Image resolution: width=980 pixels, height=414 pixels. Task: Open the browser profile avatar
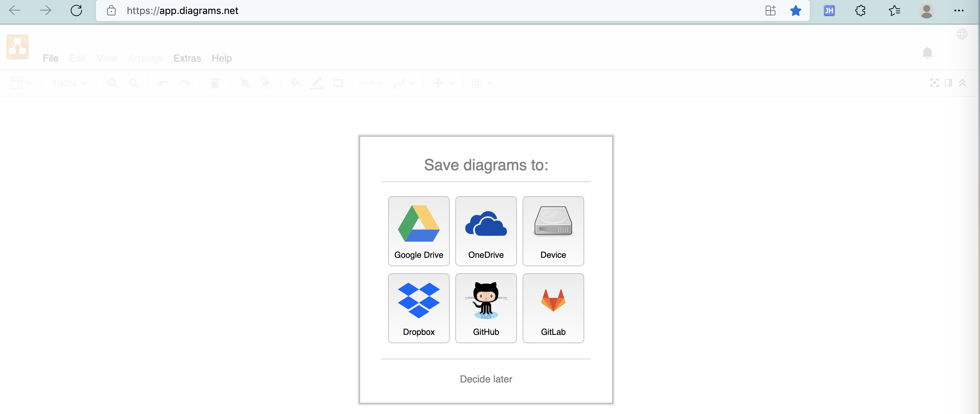pos(927,10)
